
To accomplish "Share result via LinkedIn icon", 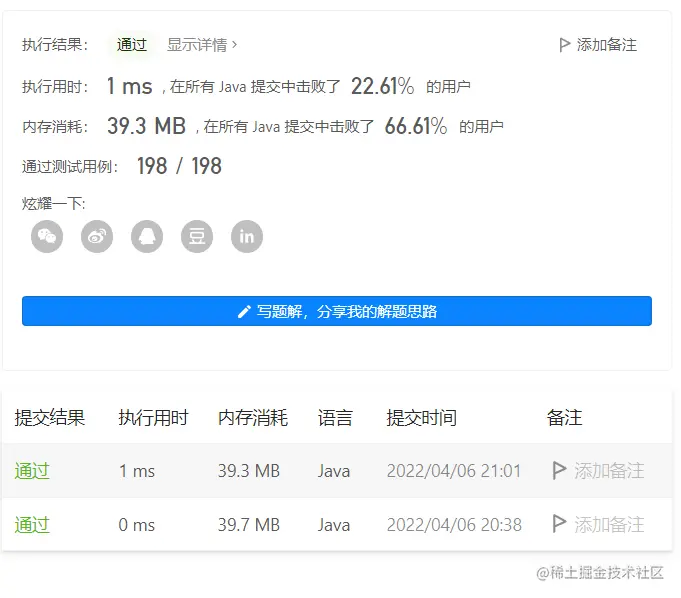I will click(x=247, y=237).
